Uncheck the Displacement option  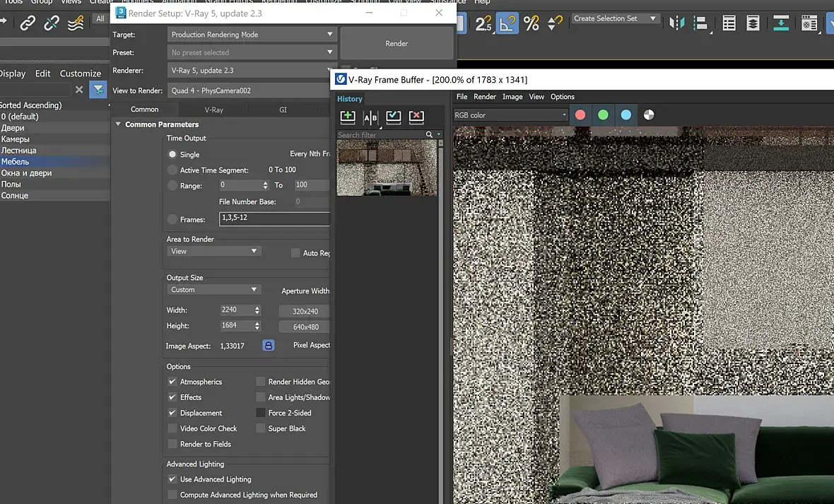coord(172,413)
